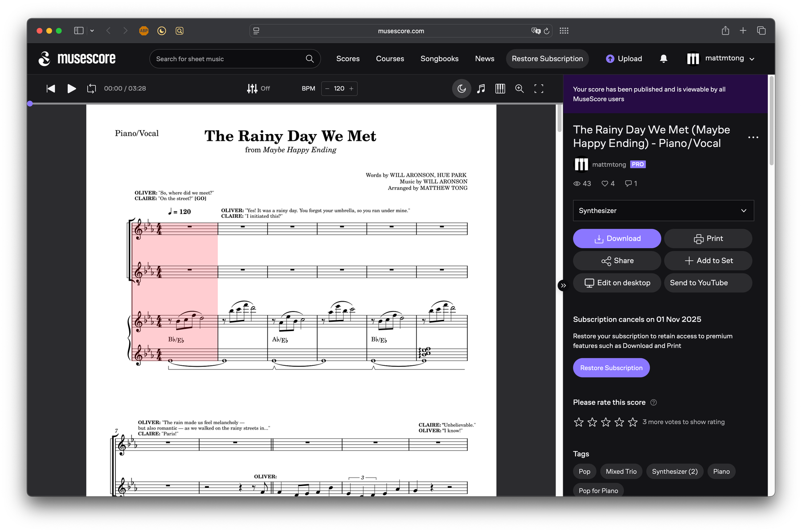The height and width of the screenshot is (532, 802).
Task: Play the score
Action: coord(71,89)
